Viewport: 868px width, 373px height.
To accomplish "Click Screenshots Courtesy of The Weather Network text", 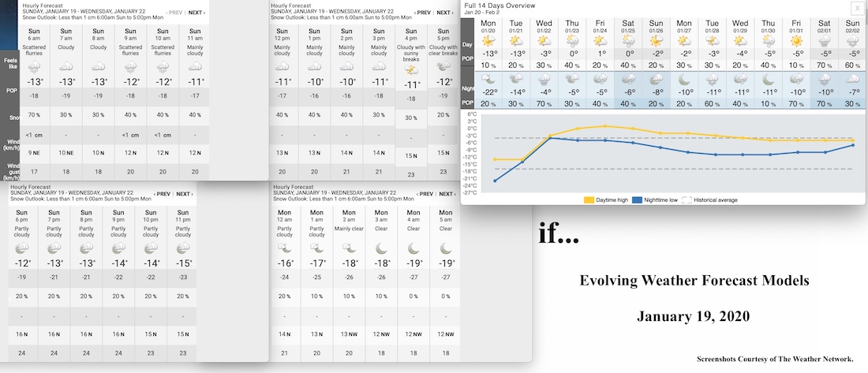I will 775,359.
